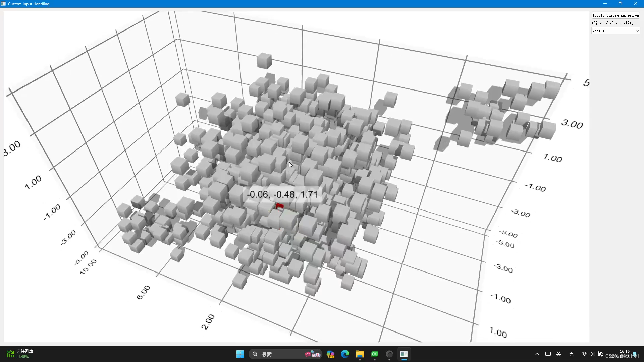Open the stock watchlist widget
This screenshot has width=644, height=362.
pyautogui.click(x=20, y=354)
